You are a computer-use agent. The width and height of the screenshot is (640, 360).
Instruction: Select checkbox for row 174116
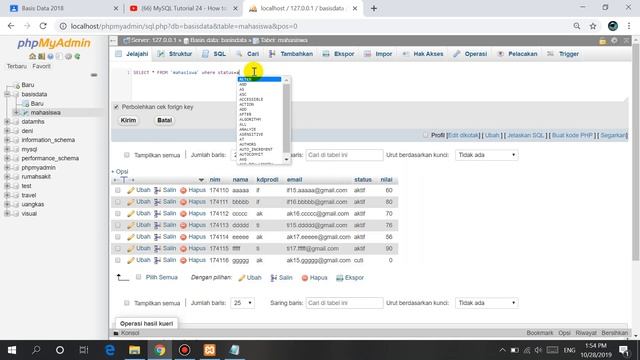click(x=118, y=260)
